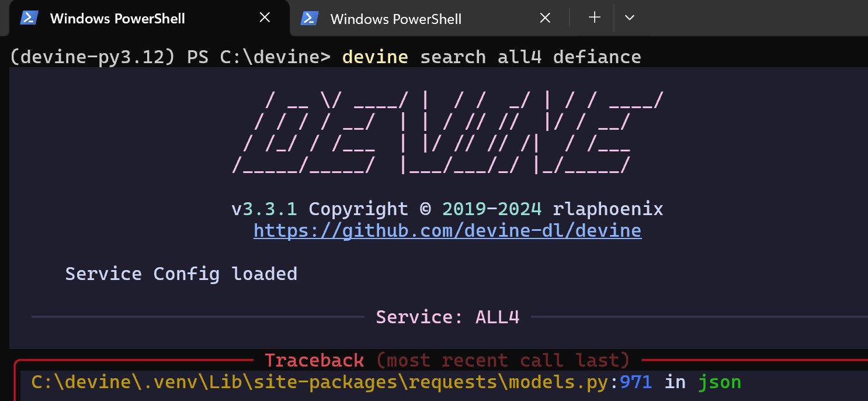
Task: Expand the new tab profile dropdown
Action: pos(629,18)
